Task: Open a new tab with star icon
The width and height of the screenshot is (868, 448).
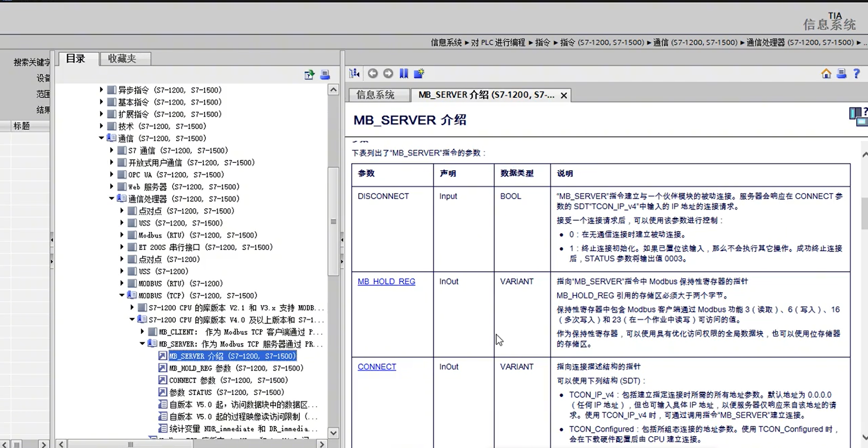Action: [419, 73]
